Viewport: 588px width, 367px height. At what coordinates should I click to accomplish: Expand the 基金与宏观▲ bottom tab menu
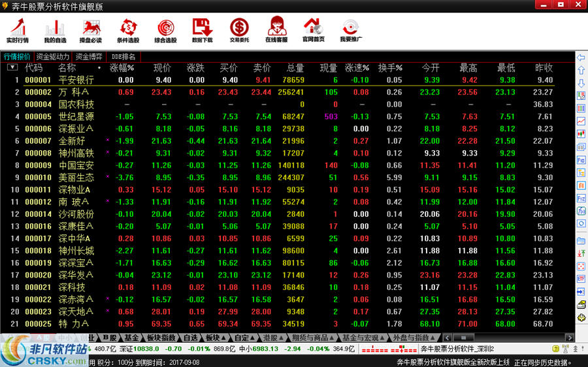click(362, 338)
